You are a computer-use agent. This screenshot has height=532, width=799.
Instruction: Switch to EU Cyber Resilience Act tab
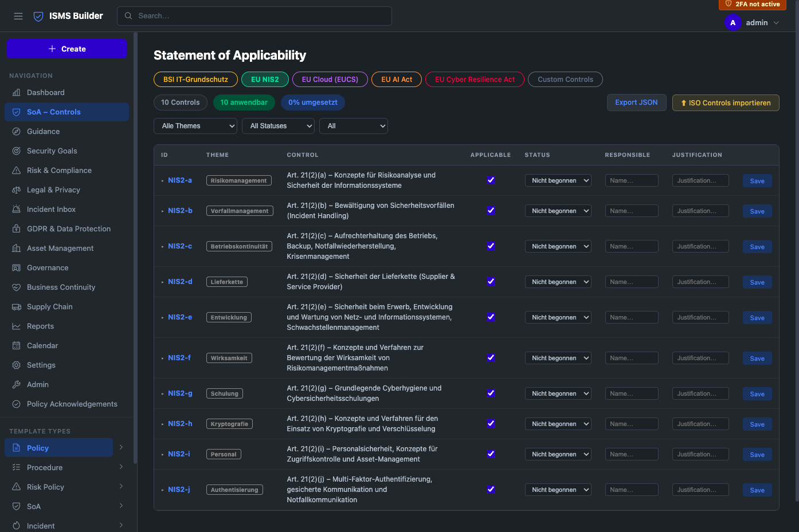(475, 80)
